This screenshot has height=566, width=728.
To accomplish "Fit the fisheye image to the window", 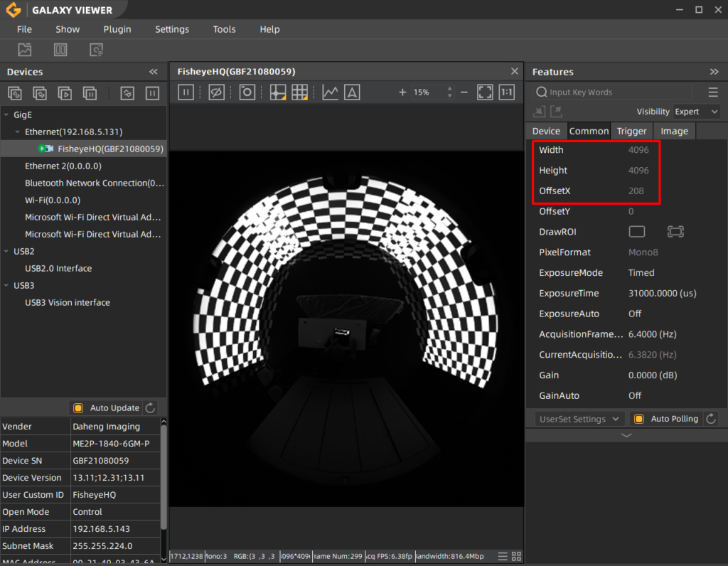I will point(486,92).
